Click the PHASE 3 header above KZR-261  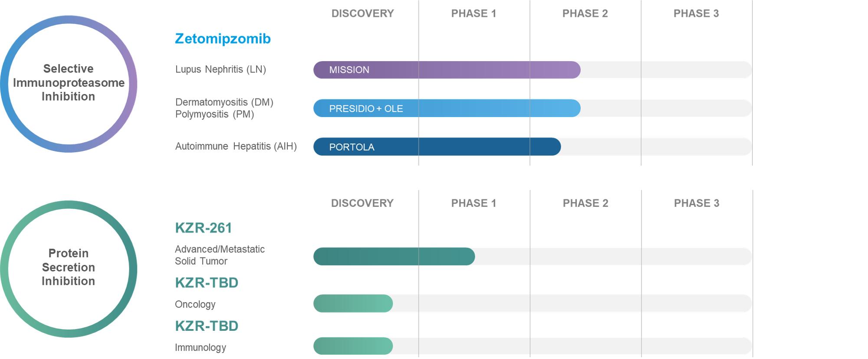(x=696, y=203)
